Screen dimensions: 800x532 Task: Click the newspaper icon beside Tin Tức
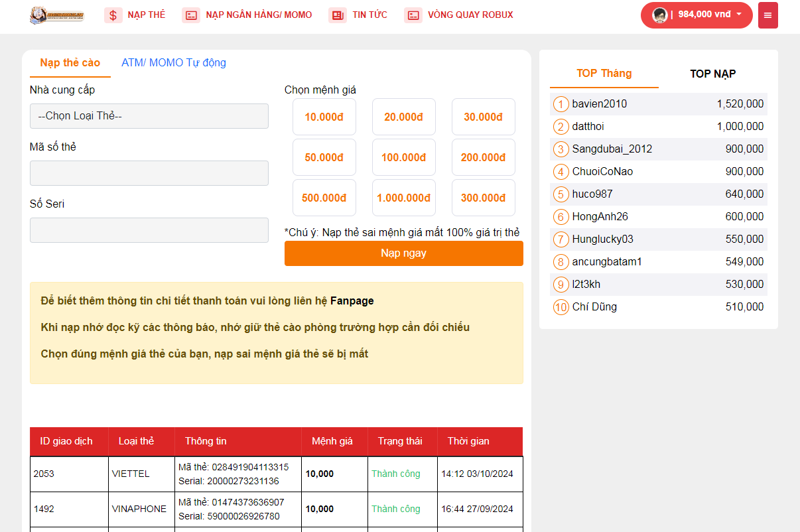click(338, 15)
